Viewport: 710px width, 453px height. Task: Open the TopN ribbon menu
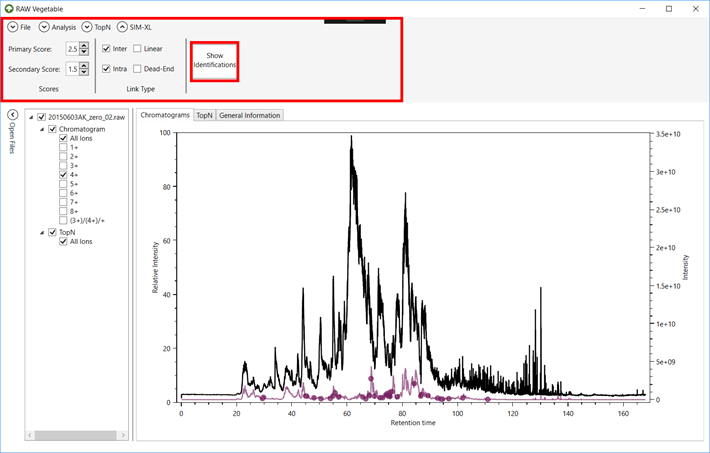tap(102, 27)
